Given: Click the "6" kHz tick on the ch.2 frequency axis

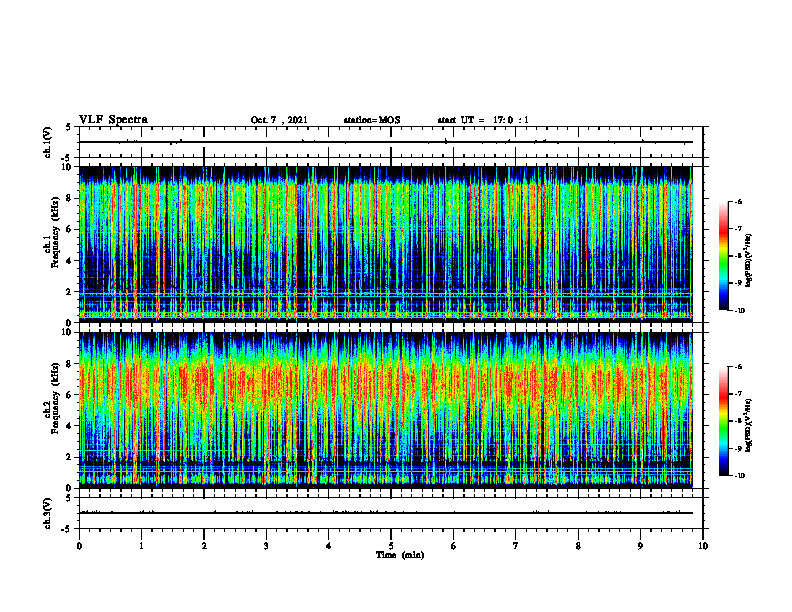Looking at the screenshot, I should click(x=70, y=395).
